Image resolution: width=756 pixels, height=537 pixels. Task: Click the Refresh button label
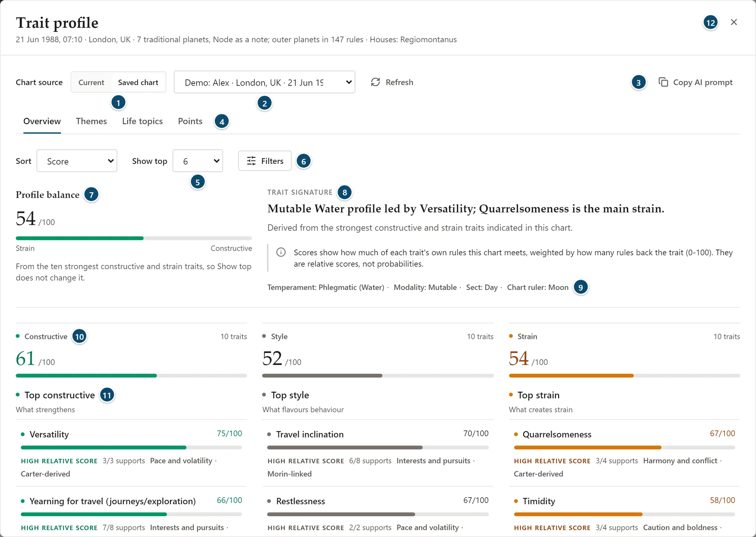tap(399, 82)
